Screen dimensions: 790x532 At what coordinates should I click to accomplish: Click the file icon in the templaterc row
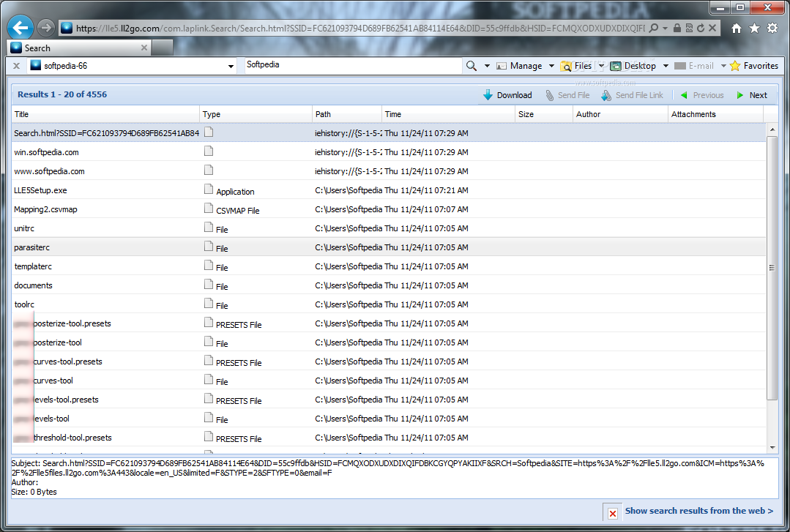click(x=209, y=265)
